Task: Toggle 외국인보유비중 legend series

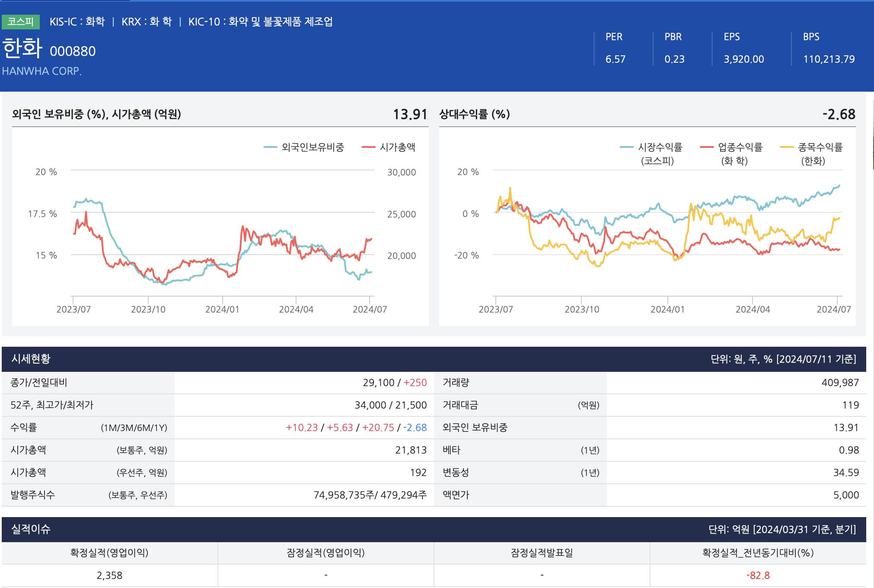Action: coord(312,147)
